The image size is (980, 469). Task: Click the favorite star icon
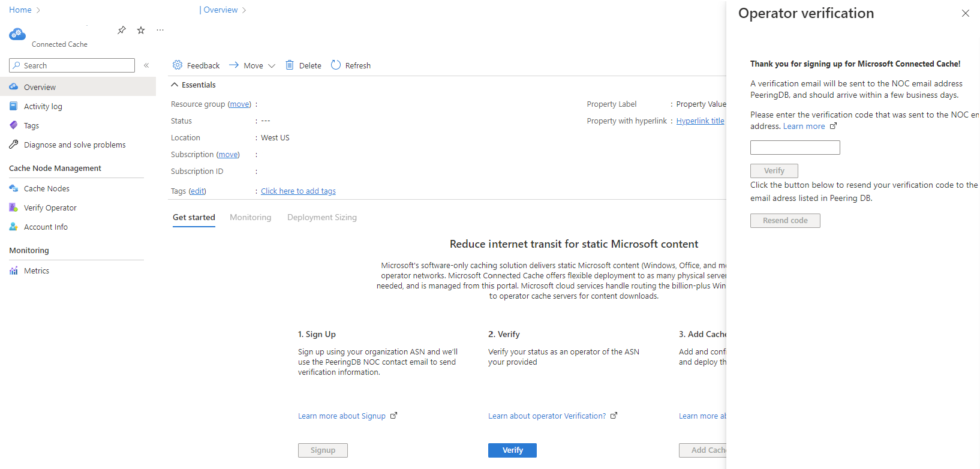pyautogui.click(x=141, y=30)
